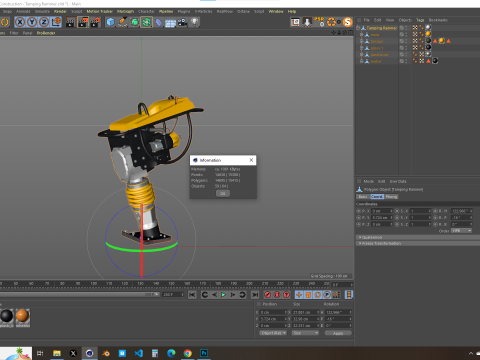Select the spline Pen tool icon
Image resolution: width=480 pixels, height=360 pixels.
pyautogui.click(x=122, y=22)
